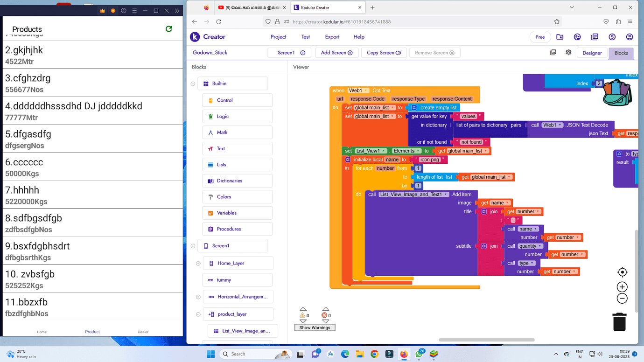Open the Project menu
This screenshot has width=644, height=362.
(278, 37)
